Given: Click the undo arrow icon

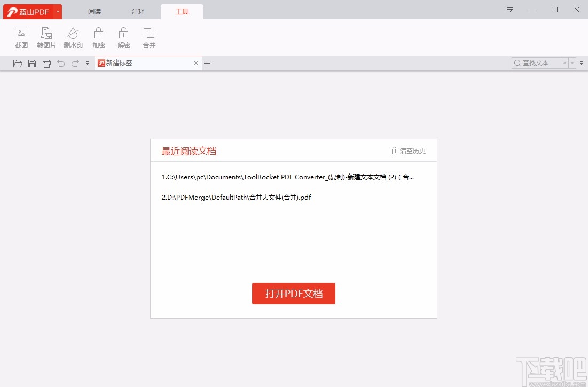Looking at the screenshot, I should pos(61,63).
